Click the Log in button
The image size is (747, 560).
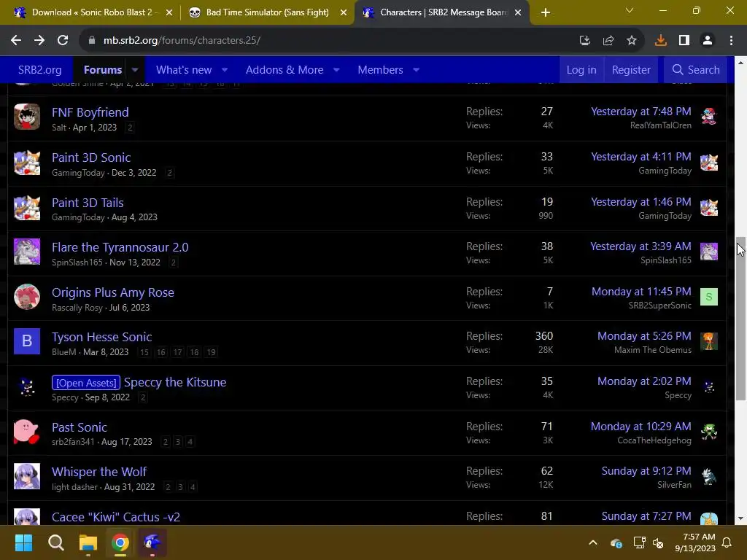[x=581, y=70]
